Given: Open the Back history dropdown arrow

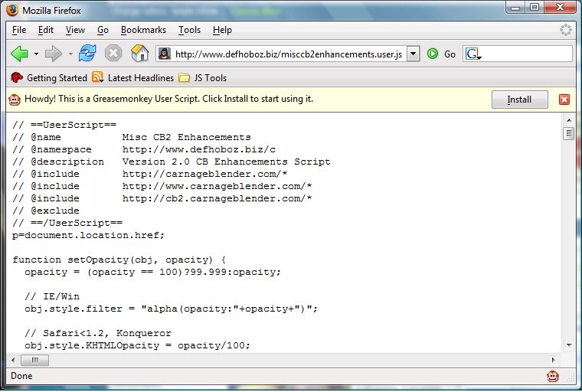Looking at the screenshot, I should tap(36, 54).
